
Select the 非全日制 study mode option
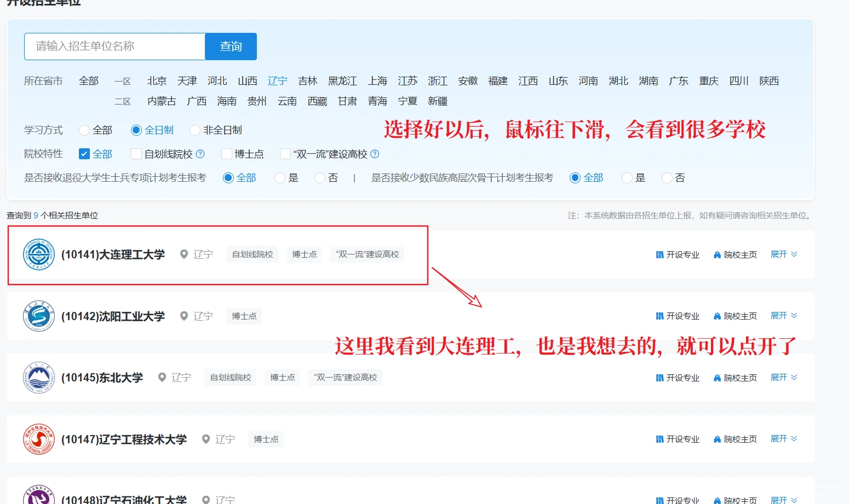click(x=195, y=130)
